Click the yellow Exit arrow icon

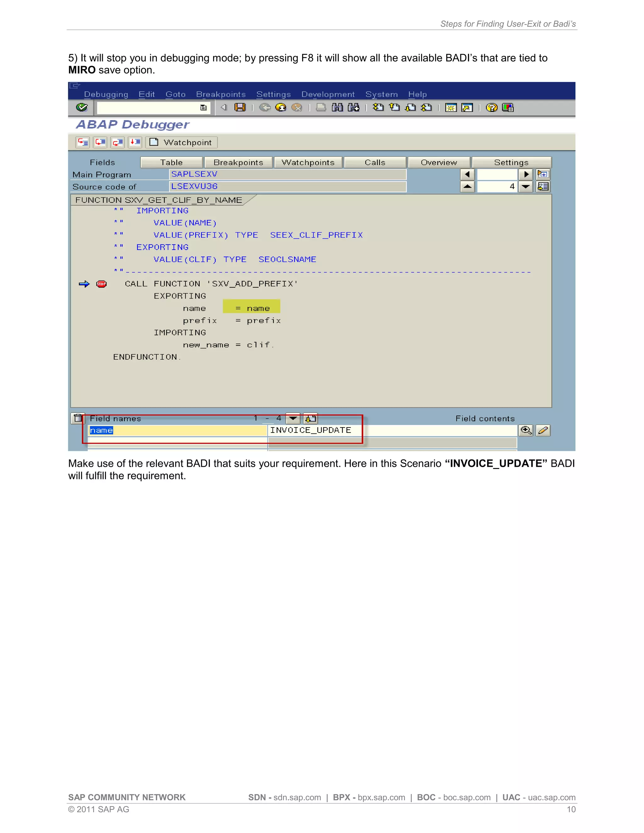281,108
